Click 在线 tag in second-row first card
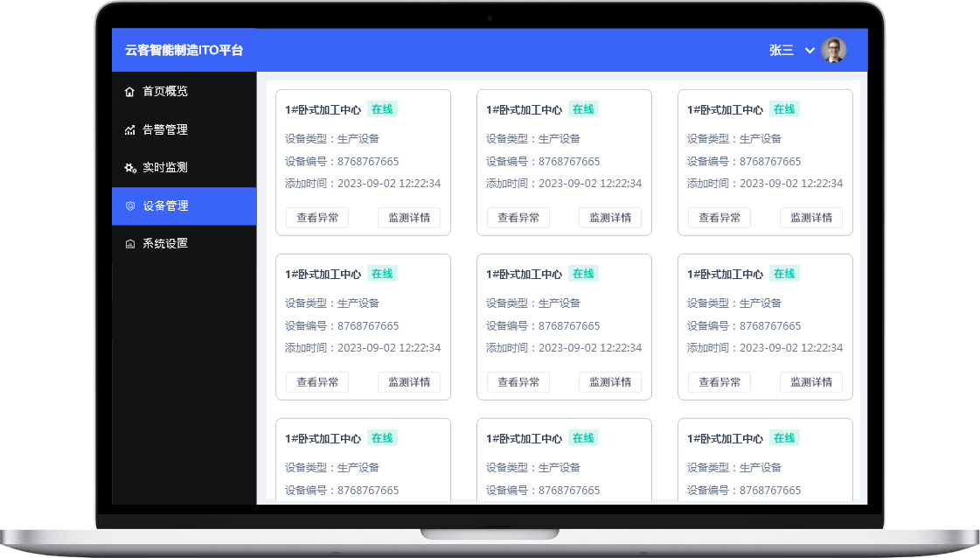The image size is (980, 558). pos(382,274)
